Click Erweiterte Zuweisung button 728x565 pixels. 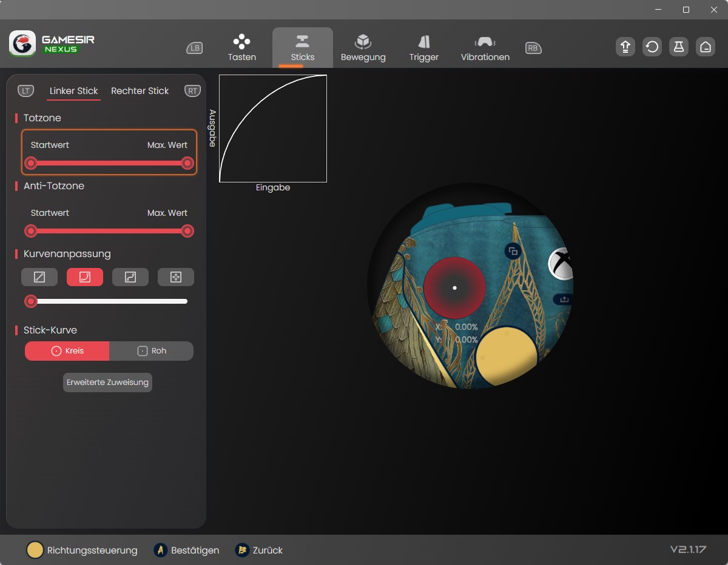107,383
